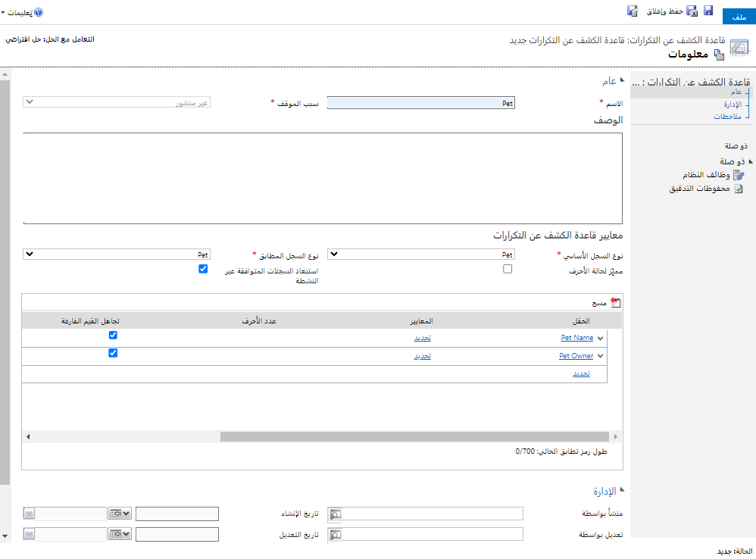Viewport: 756px width, 559px height.
Task: Click the وظائف النظام icon
Action: pyautogui.click(x=739, y=175)
